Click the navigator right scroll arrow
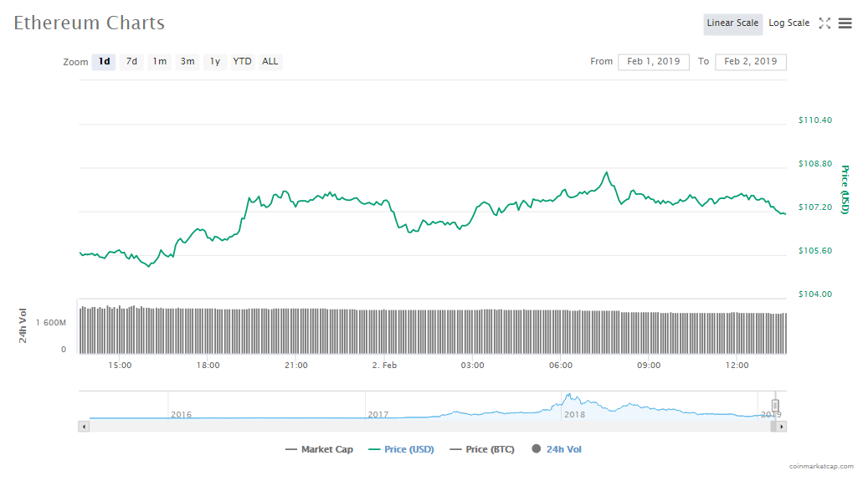Image resolution: width=868 pixels, height=481 pixels. tap(781, 426)
